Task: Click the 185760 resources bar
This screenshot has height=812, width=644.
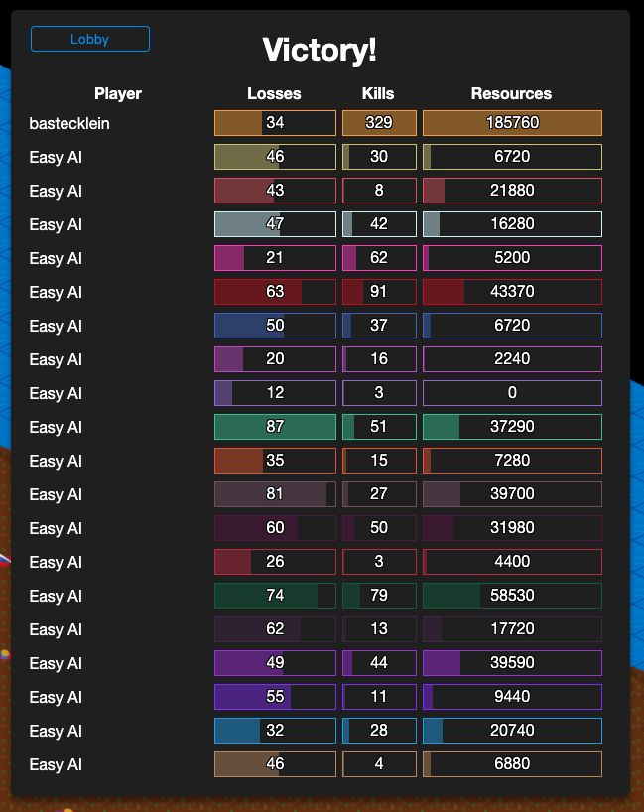Action: point(512,123)
